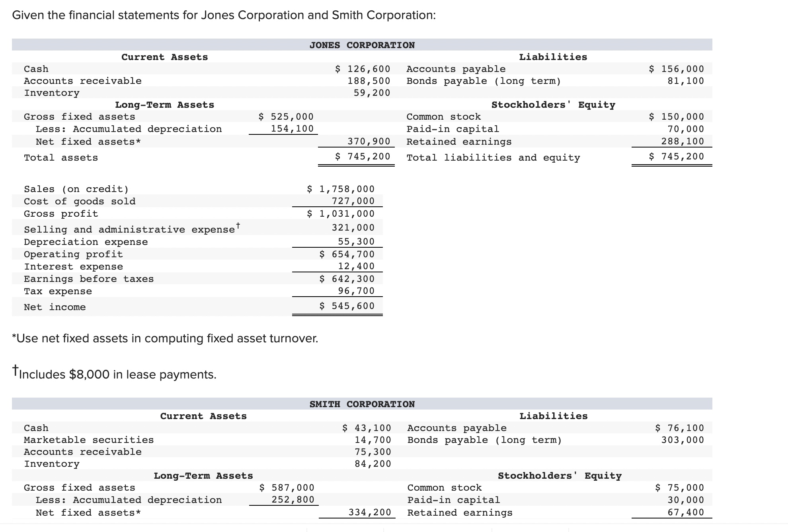
Task: Select Marketable securities 14,700 for Smith
Action: 375,440
